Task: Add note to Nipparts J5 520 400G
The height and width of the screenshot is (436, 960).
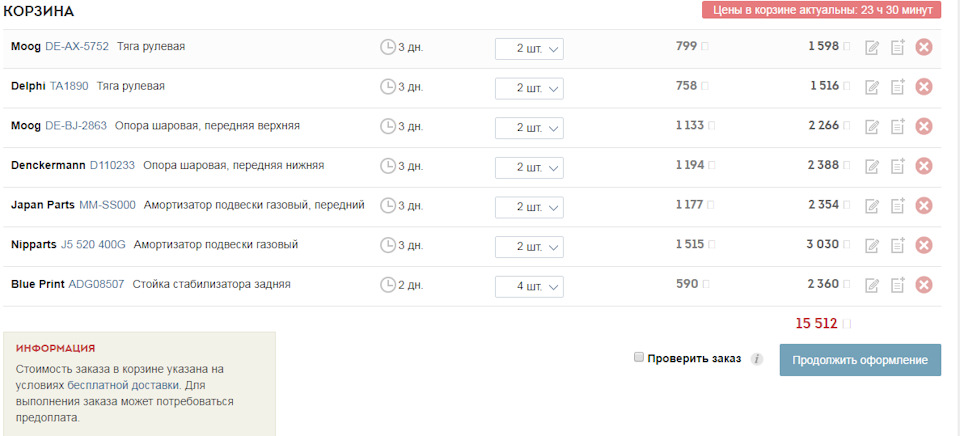Action: [x=897, y=245]
